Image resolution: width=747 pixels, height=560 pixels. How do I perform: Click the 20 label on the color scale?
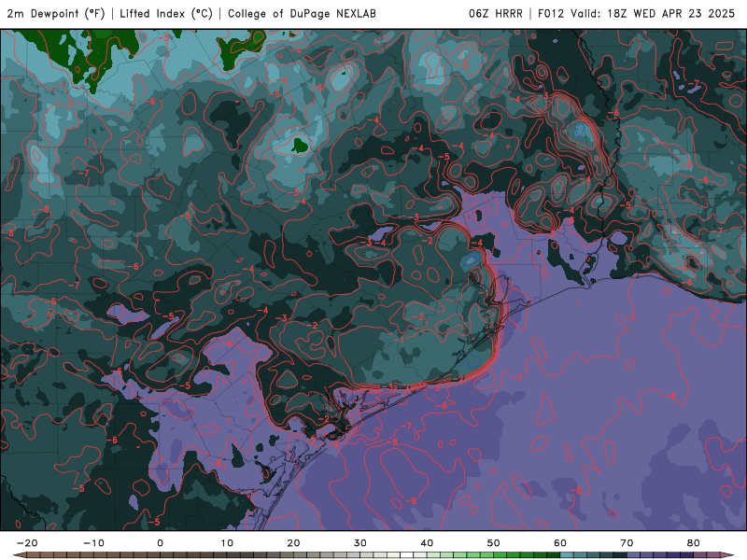point(293,543)
